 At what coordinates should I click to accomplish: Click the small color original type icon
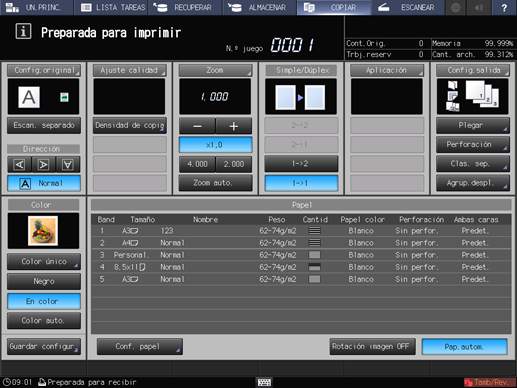64,97
